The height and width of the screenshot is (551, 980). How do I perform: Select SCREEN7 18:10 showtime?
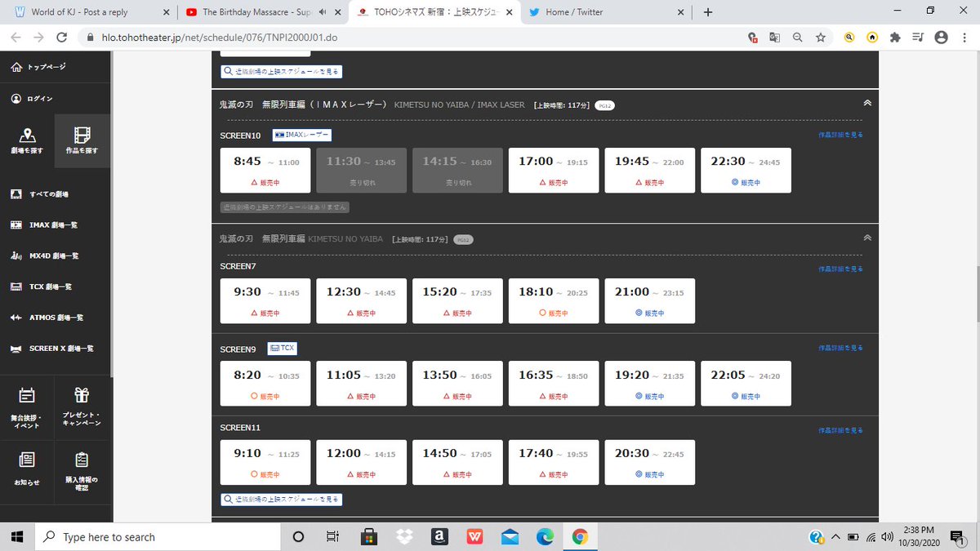click(554, 301)
